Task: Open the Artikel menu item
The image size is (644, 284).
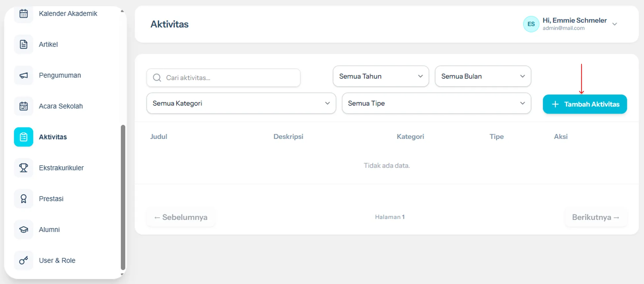Action: (48, 44)
